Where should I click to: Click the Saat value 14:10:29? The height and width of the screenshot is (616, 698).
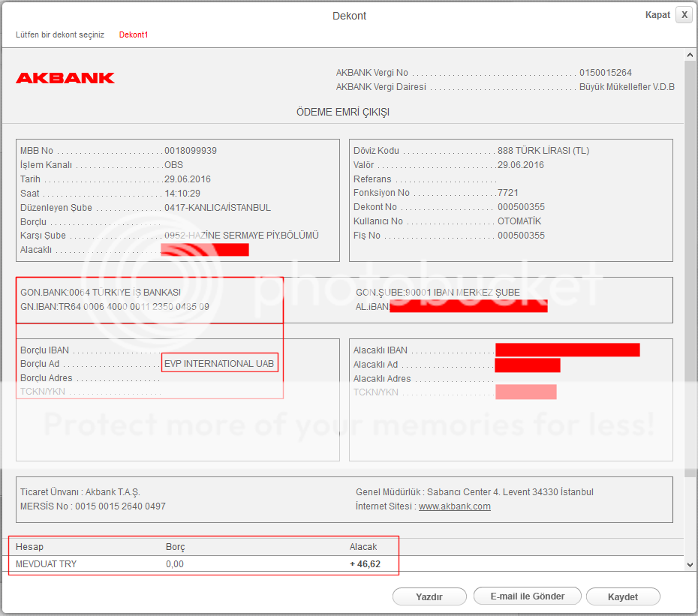pyautogui.click(x=182, y=193)
